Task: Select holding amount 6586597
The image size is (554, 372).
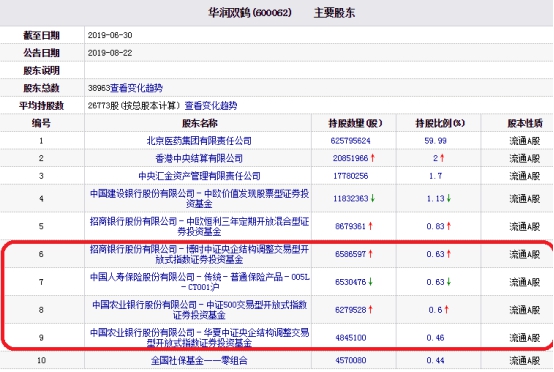Action: pyautogui.click(x=350, y=254)
